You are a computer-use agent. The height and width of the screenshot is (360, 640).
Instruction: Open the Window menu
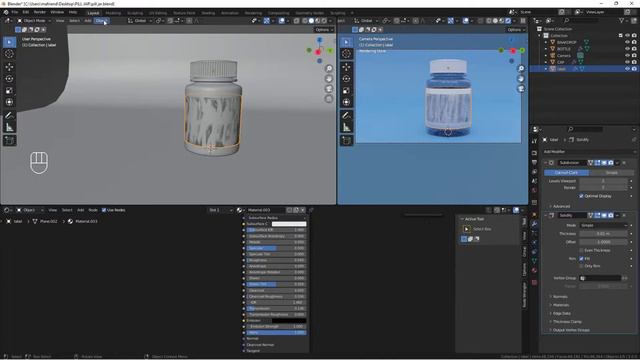[57, 12]
